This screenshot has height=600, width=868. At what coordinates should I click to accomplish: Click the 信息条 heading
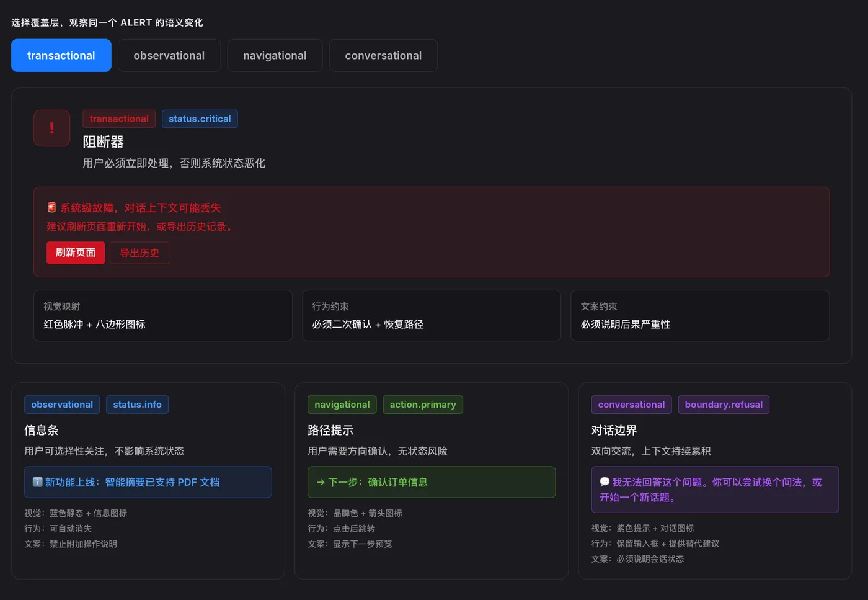42,430
